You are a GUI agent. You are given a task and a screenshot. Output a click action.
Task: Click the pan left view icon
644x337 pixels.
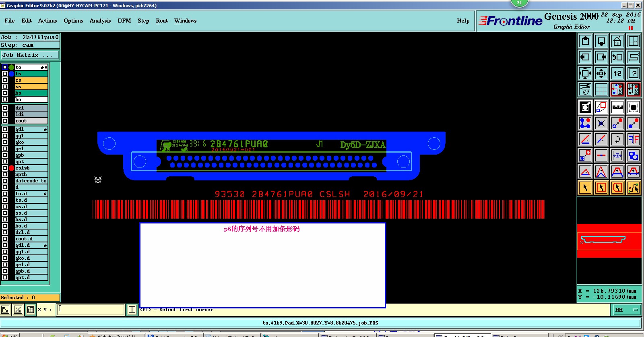(585, 57)
